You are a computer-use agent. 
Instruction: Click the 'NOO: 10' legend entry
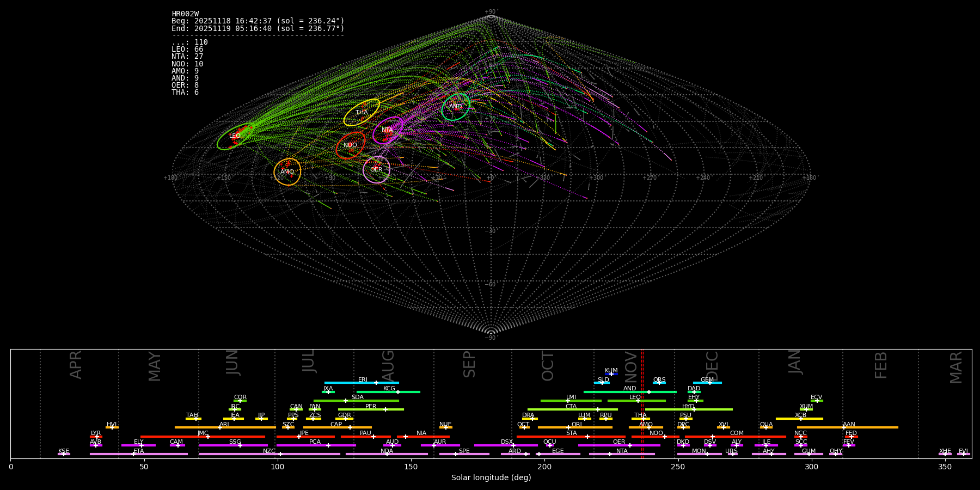187,64
